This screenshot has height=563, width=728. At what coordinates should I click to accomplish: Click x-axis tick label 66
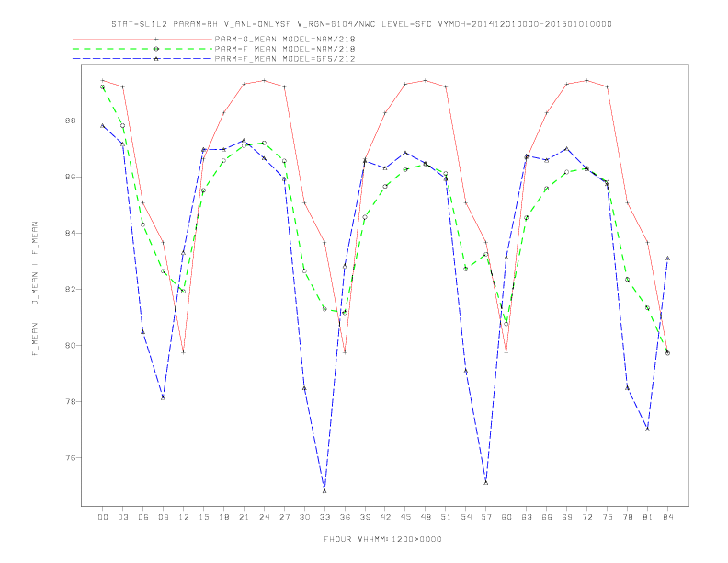point(547,517)
